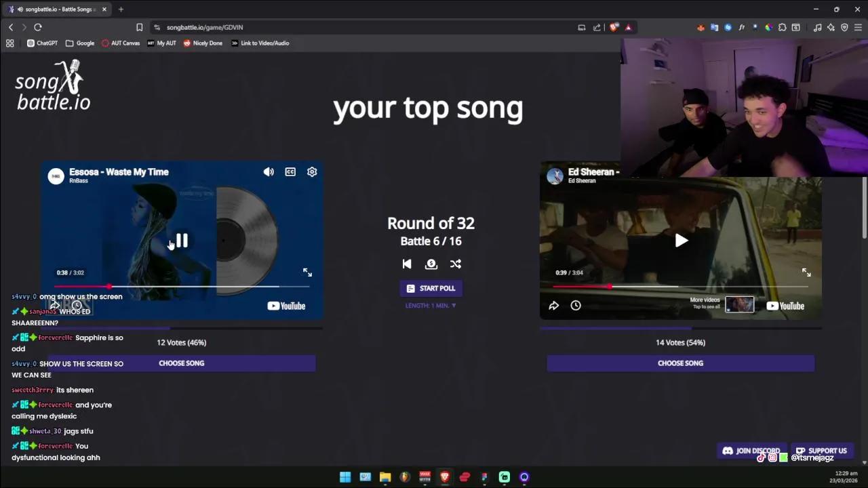Click the Support Us button
868x488 pixels.
click(x=821, y=451)
